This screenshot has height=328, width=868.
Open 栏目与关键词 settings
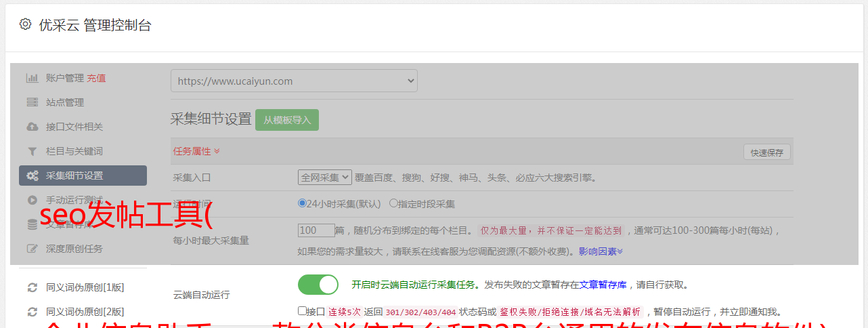click(74, 151)
